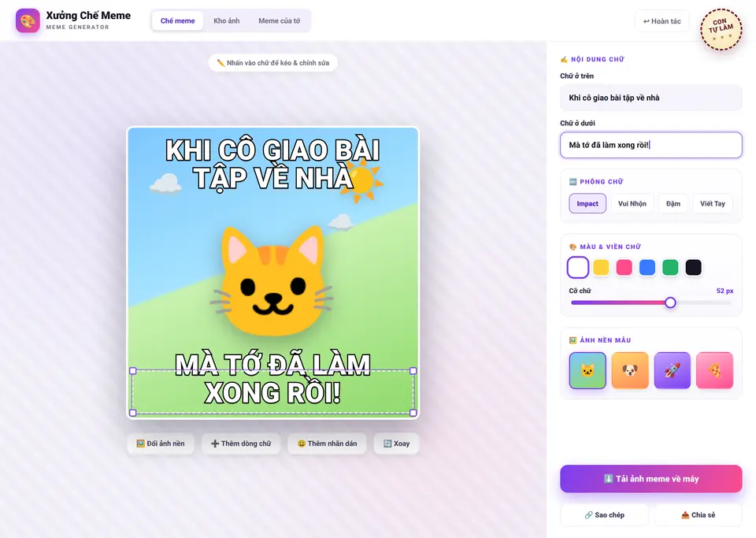Screen dimensions: 756x538
Task: Switch to the Chế meme tab
Action: (x=177, y=20)
